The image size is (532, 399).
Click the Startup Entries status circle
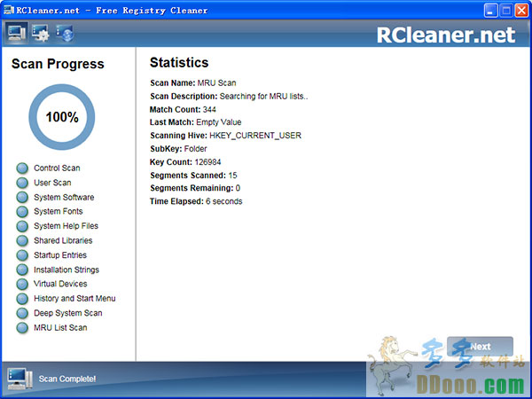[x=22, y=255]
